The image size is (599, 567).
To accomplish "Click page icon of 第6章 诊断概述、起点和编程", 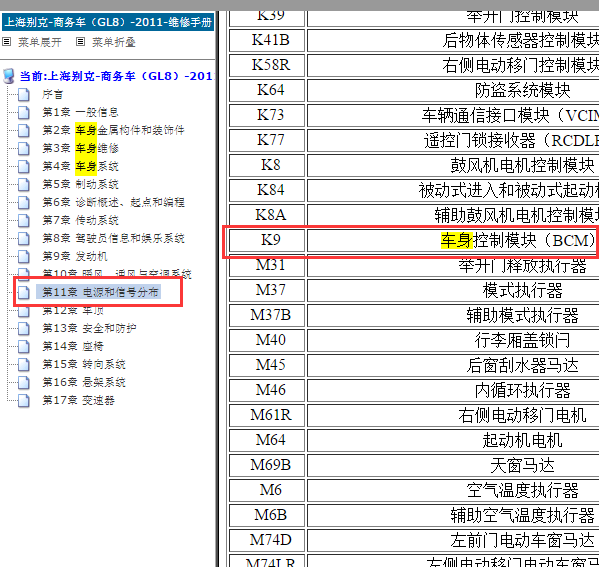I will click(24, 202).
